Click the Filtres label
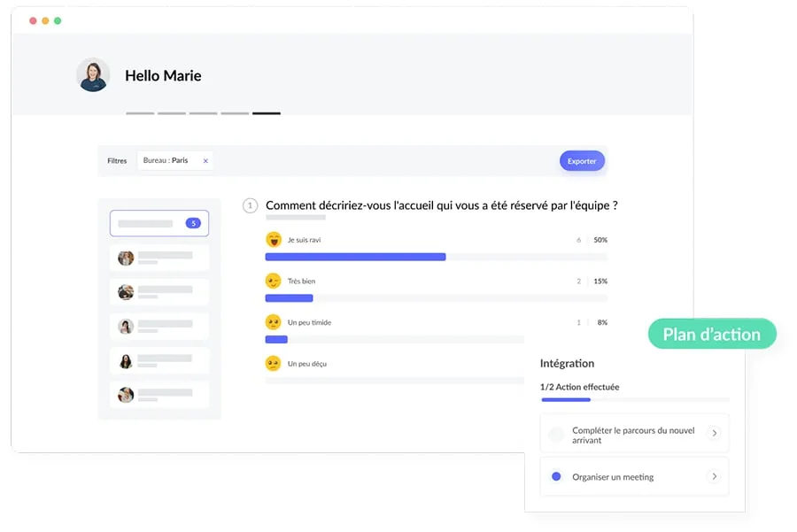The width and height of the screenshot is (797, 532). pos(117,160)
